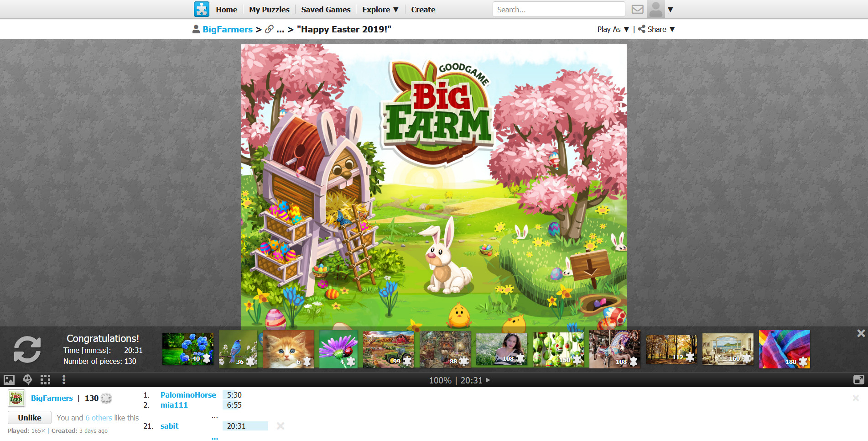Open the colorful fabric 180-piece puzzle

pyautogui.click(x=785, y=349)
